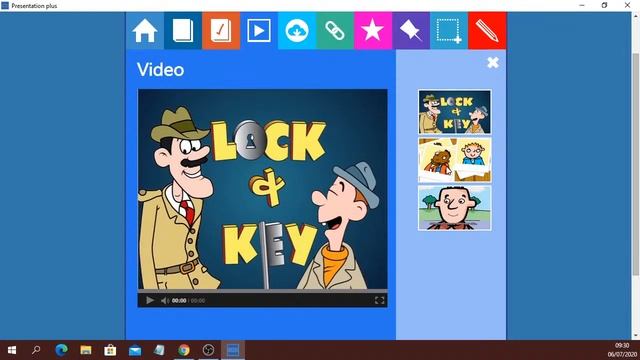
Task: Open the Windows Start menu
Action: 12,350
